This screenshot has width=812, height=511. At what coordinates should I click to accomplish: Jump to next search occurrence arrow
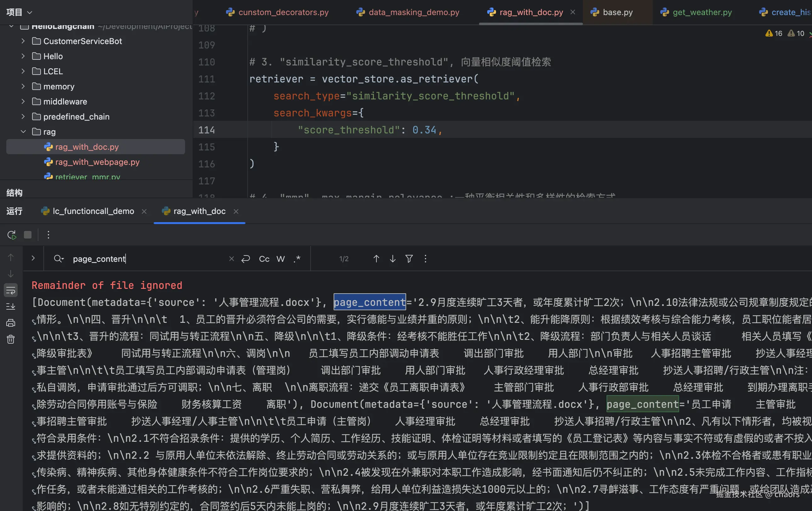pyautogui.click(x=392, y=259)
